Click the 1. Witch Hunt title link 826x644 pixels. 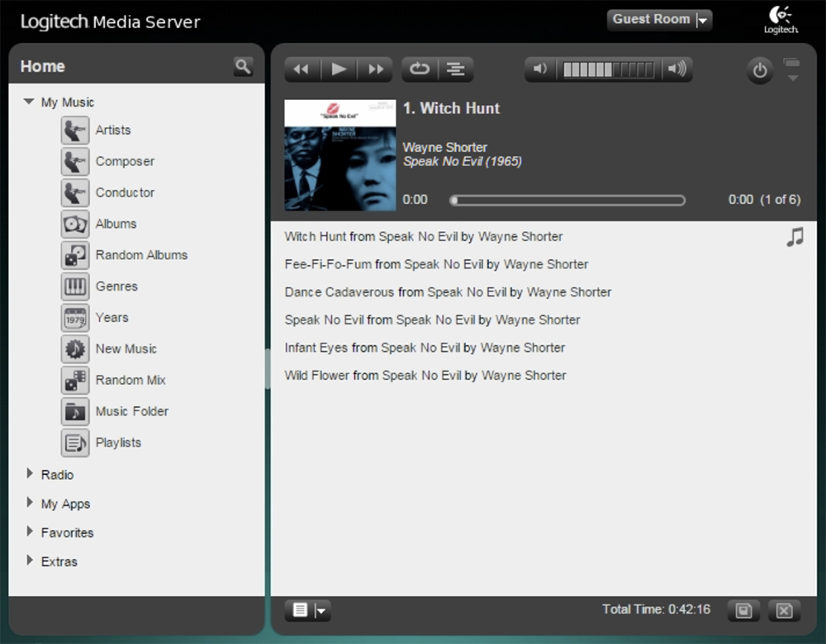pyautogui.click(x=452, y=108)
